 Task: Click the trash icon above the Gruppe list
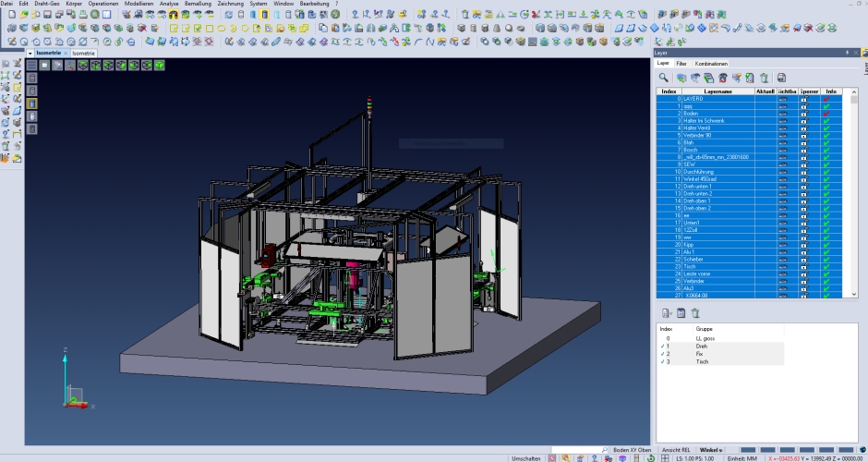pos(696,313)
